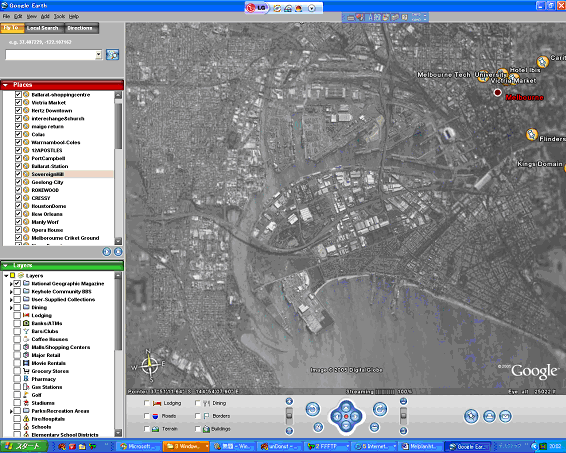Open the View menu
Screen dimensions: 566x453
tap(32, 16)
